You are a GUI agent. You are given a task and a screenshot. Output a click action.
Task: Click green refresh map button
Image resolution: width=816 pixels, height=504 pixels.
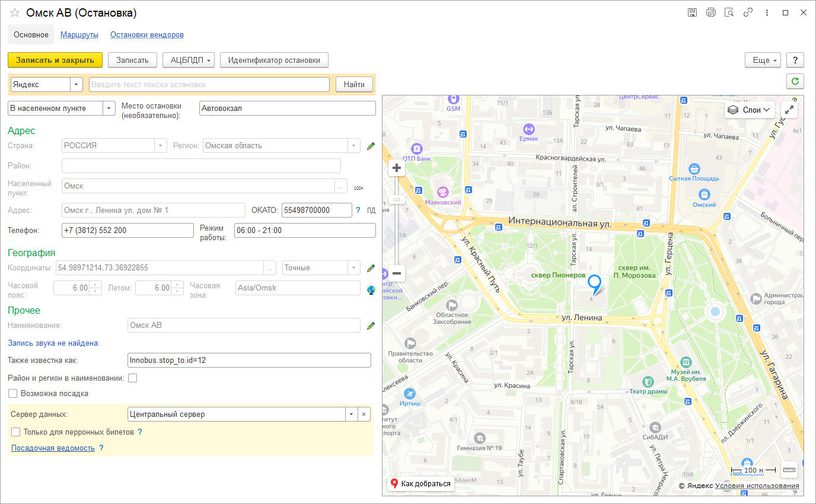tap(795, 81)
